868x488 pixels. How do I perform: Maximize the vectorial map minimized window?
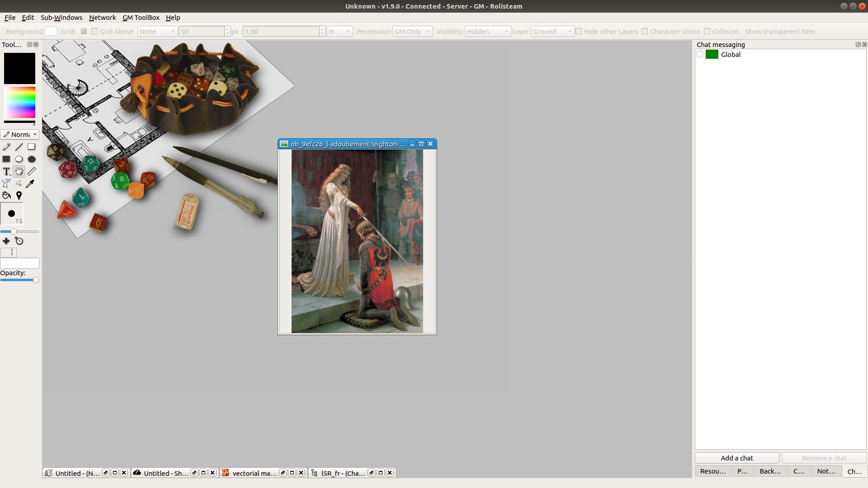[292, 473]
